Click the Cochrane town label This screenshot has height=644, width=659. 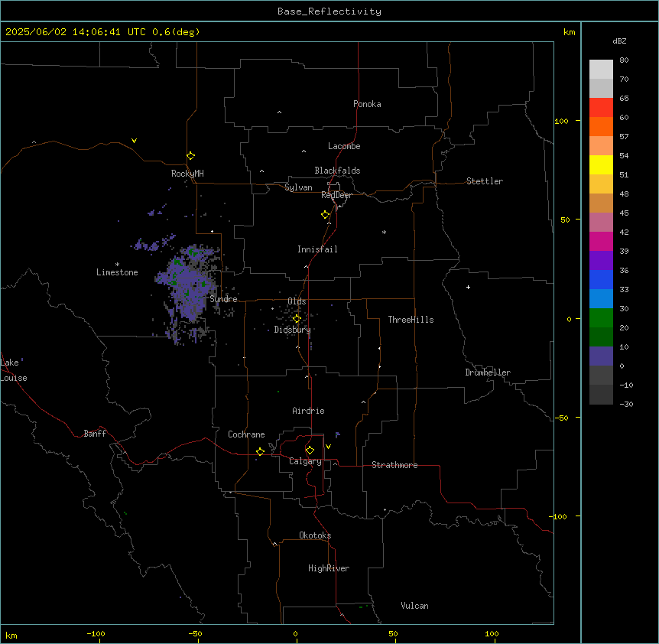pyautogui.click(x=246, y=434)
